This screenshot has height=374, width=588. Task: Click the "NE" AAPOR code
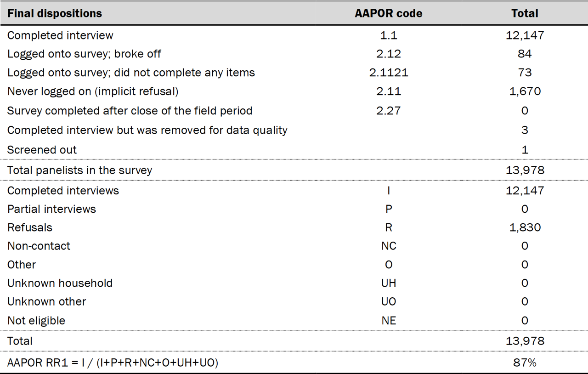[389, 320]
